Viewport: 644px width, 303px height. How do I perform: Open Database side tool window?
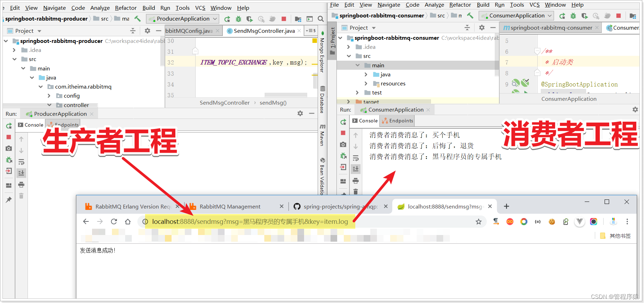point(322,100)
